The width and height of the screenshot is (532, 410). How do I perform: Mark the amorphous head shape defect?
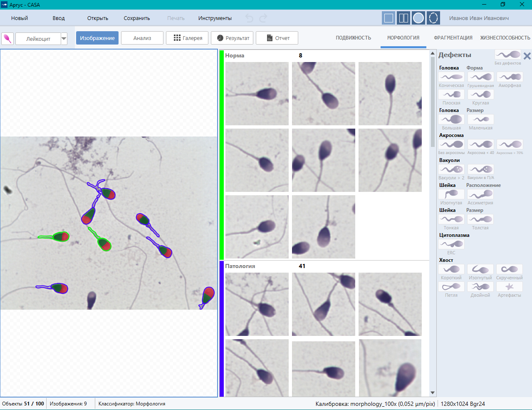(510, 77)
